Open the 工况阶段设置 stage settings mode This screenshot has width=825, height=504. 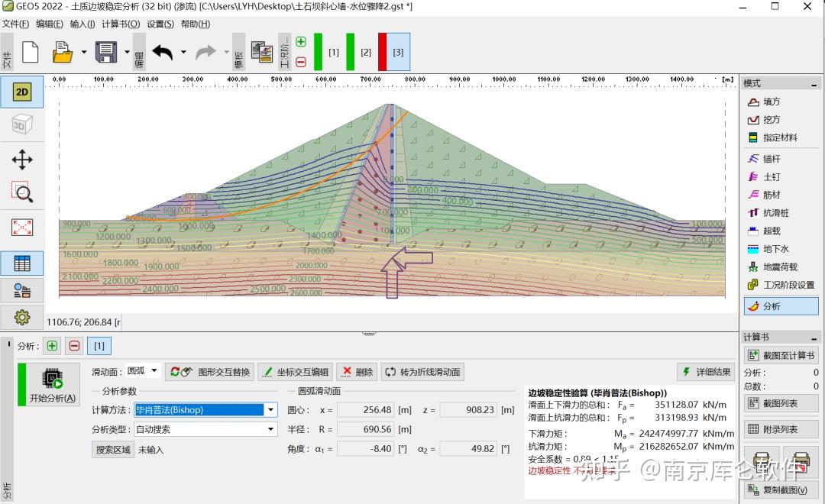pyautogui.click(x=781, y=285)
